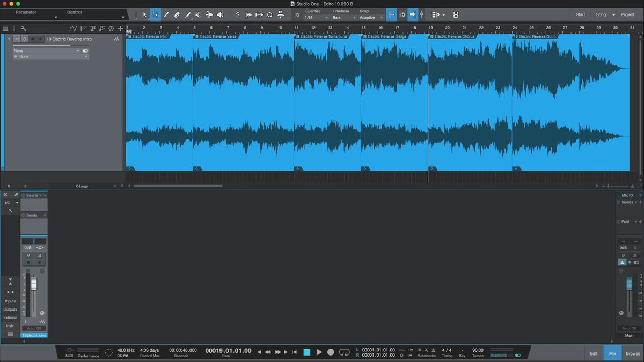Viewport: 644px width, 362px height.
Task: Expand the Snap Adaptive dropdown
Action: [371, 18]
